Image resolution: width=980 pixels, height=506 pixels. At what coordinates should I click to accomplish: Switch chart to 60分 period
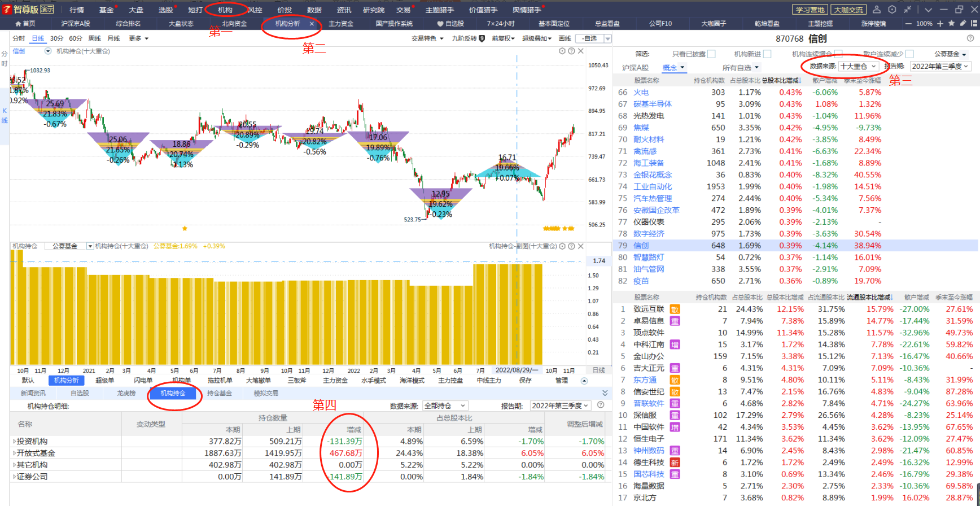click(76, 38)
